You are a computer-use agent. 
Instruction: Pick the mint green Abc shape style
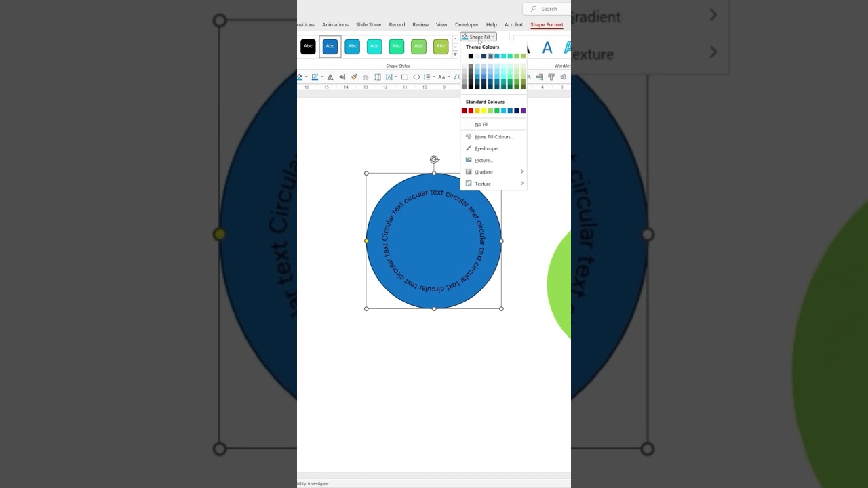point(397,46)
